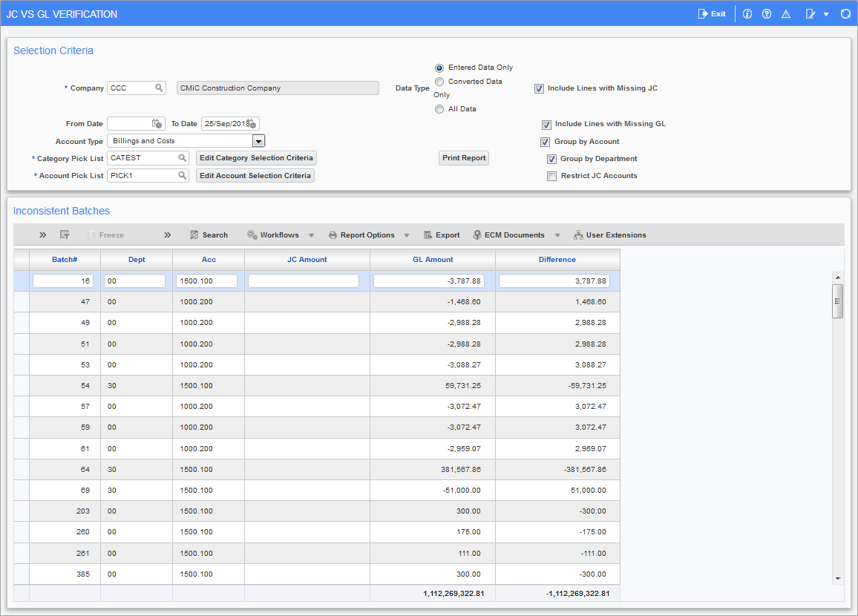Click GL Amount 381,567.86 cell
This screenshot has width=858, height=616.
click(x=433, y=469)
